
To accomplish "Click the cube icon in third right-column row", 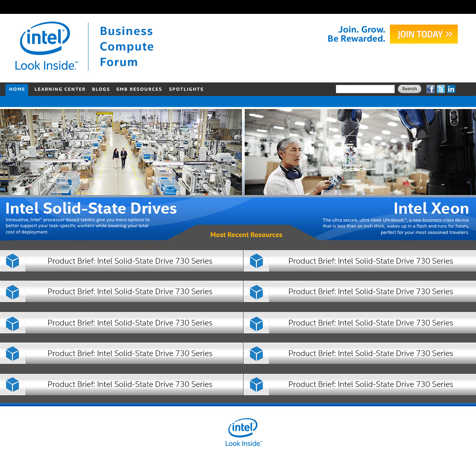I will 256,323.
